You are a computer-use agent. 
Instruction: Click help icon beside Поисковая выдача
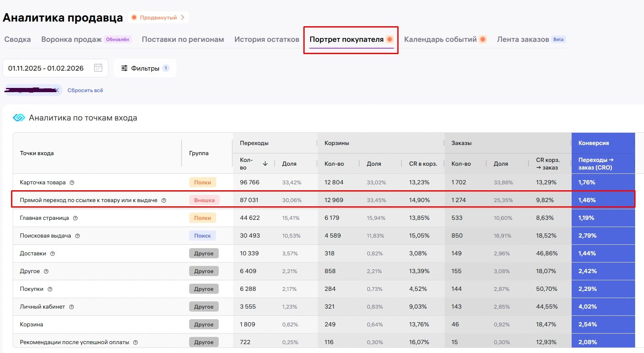[x=77, y=236]
